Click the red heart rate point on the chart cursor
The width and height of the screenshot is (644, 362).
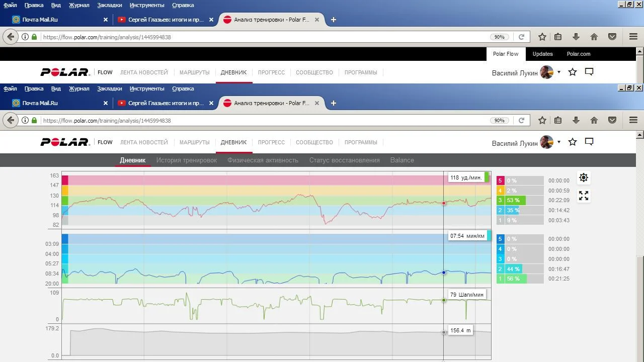click(x=444, y=203)
